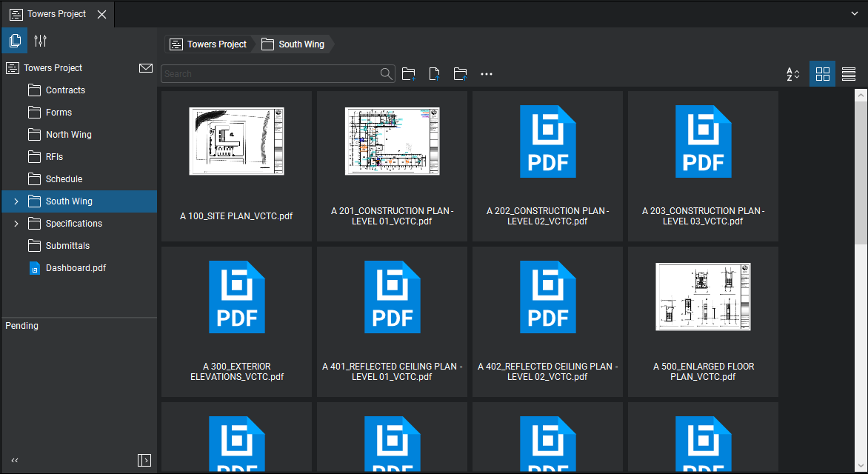The image size is (868, 474).
Task: Toggle the side panel at bottom of sidebar
Action: pyautogui.click(x=144, y=461)
